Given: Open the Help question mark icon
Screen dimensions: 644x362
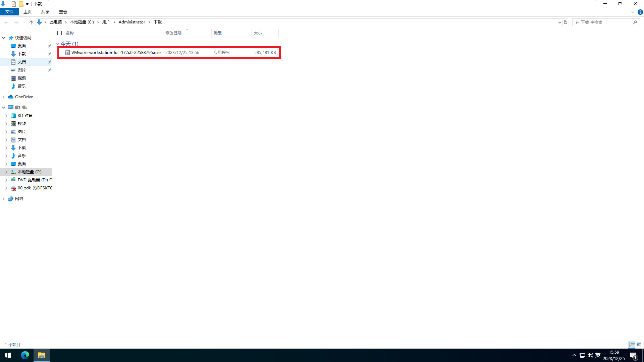Looking at the screenshot, I should point(640,12).
